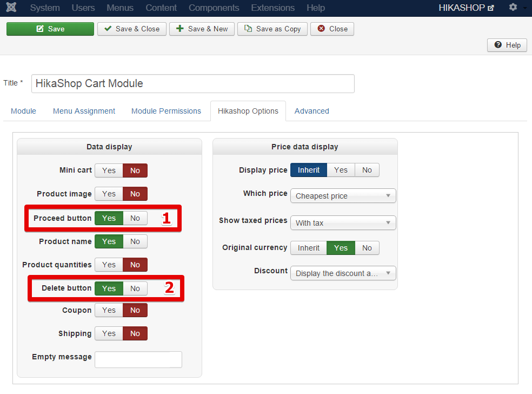Set Delete button to Yes
Viewport: 532px width, 394px height.
[109, 288]
